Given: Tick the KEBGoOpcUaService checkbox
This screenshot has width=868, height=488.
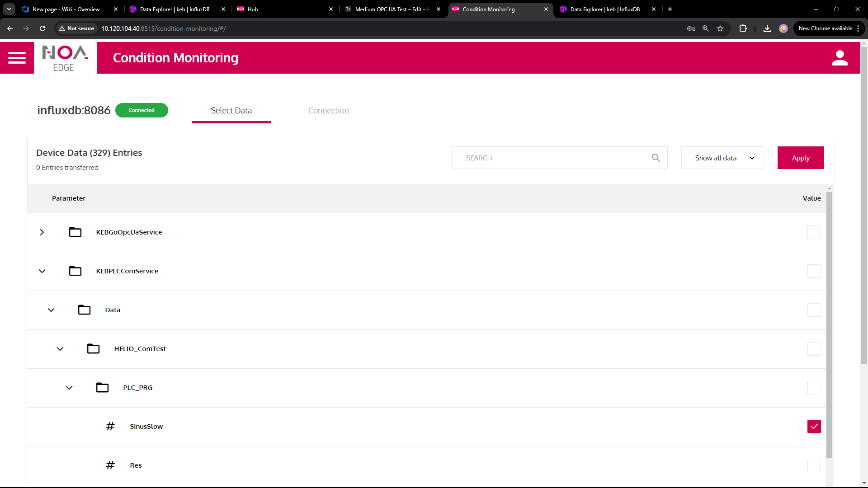Looking at the screenshot, I should pos(814,232).
